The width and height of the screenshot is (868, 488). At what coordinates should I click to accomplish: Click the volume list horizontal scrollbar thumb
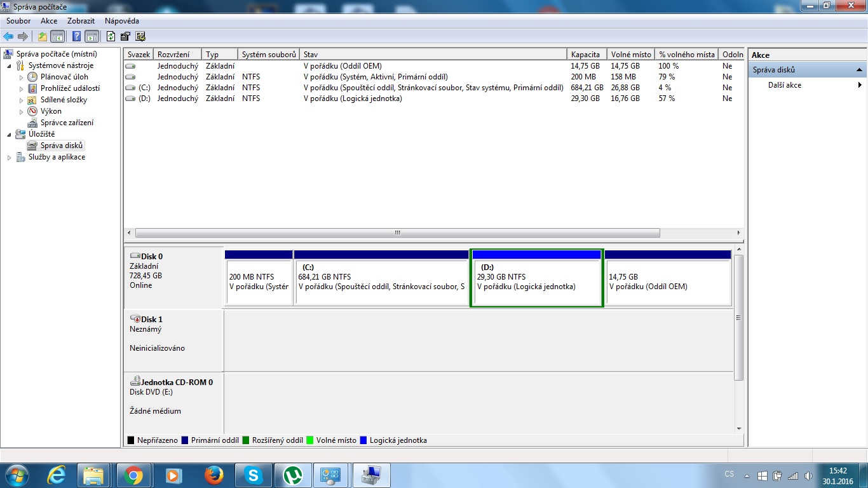(398, 233)
